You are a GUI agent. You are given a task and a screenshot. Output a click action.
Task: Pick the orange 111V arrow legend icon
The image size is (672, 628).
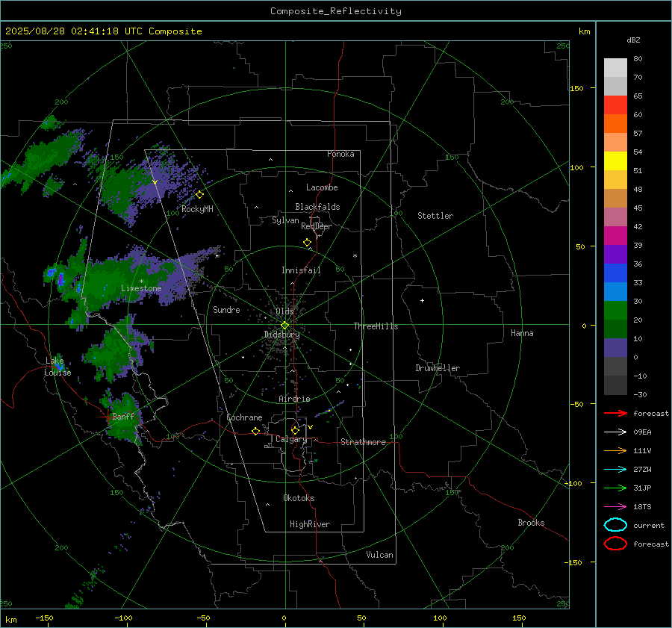pos(615,450)
